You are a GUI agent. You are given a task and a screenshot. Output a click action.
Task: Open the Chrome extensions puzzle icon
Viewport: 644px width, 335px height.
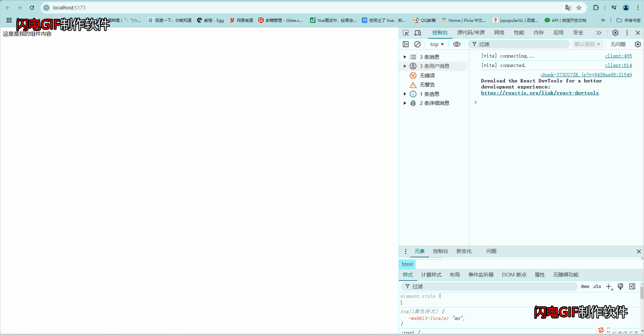pyautogui.click(x=596, y=7)
